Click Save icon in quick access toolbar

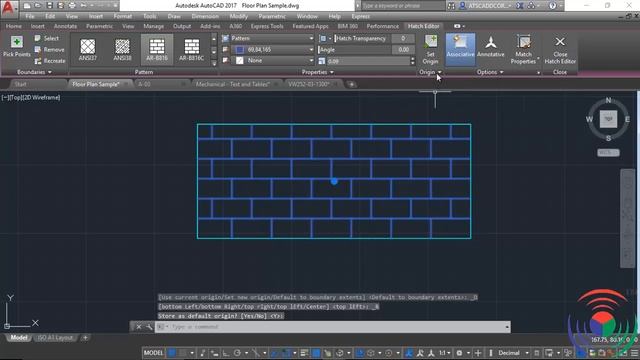[x=49, y=6]
